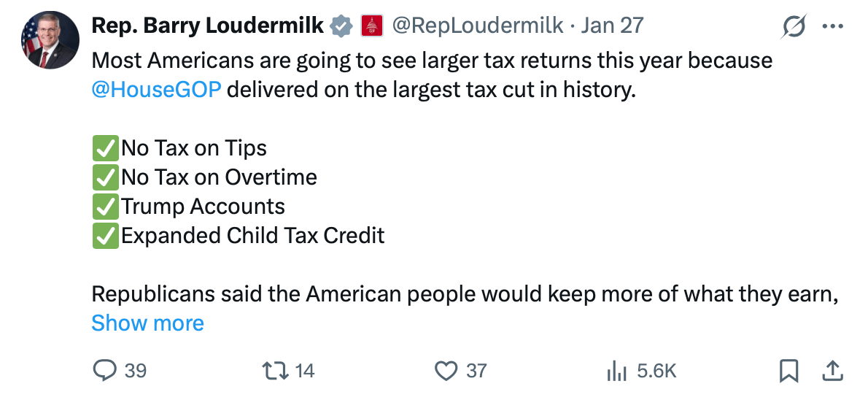This screenshot has height=400, width=868.
Task: Click the Jan 27 timestamp
Action: 613,26
